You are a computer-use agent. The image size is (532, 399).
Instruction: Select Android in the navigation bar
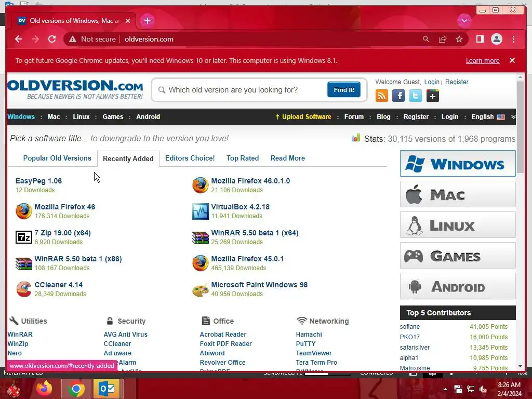click(x=148, y=117)
